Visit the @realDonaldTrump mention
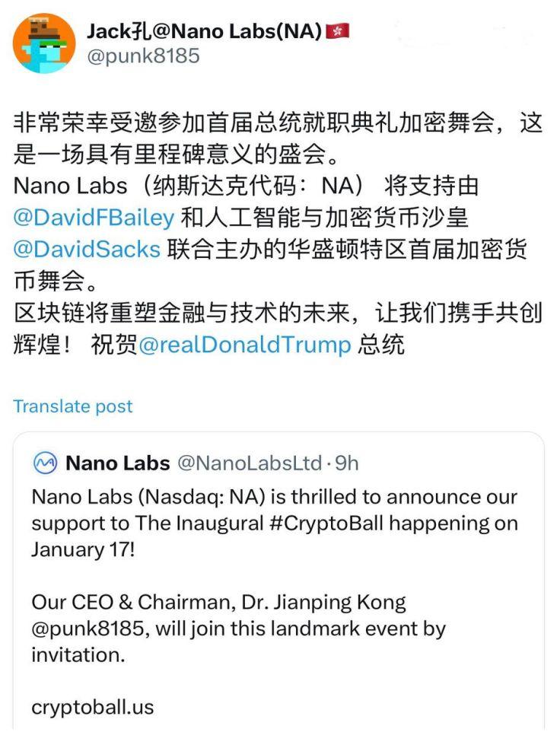The height and width of the screenshot is (732, 560). tap(244, 345)
